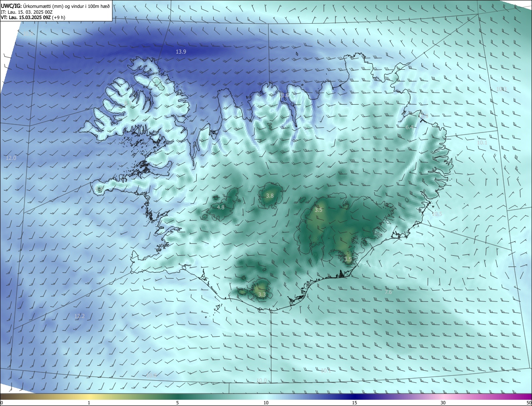Click the 12.0 value label west of the Westfjords

click(11, 158)
